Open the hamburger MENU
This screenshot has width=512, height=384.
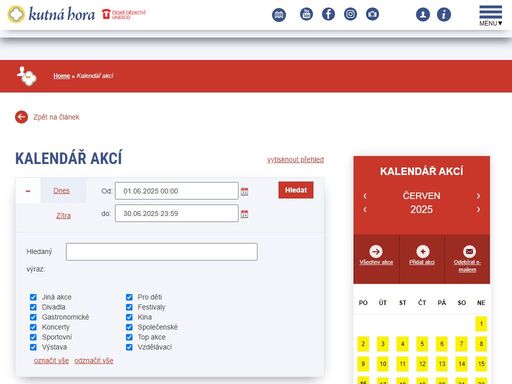[x=491, y=15]
